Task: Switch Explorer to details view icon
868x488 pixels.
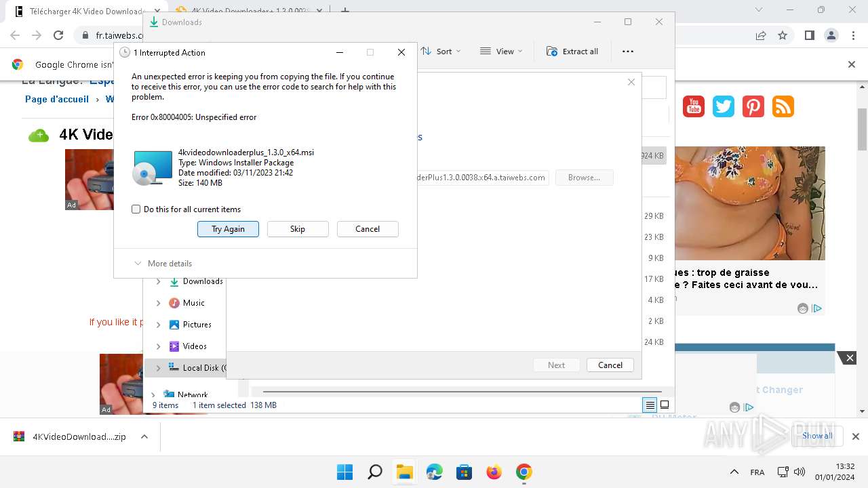Action: point(650,405)
